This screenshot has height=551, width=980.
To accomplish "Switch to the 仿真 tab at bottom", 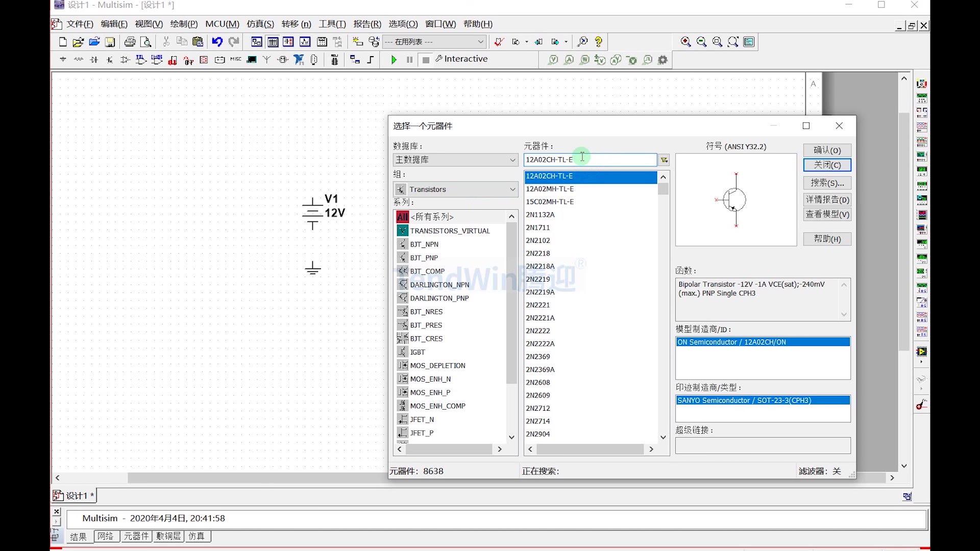I will (x=197, y=536).
